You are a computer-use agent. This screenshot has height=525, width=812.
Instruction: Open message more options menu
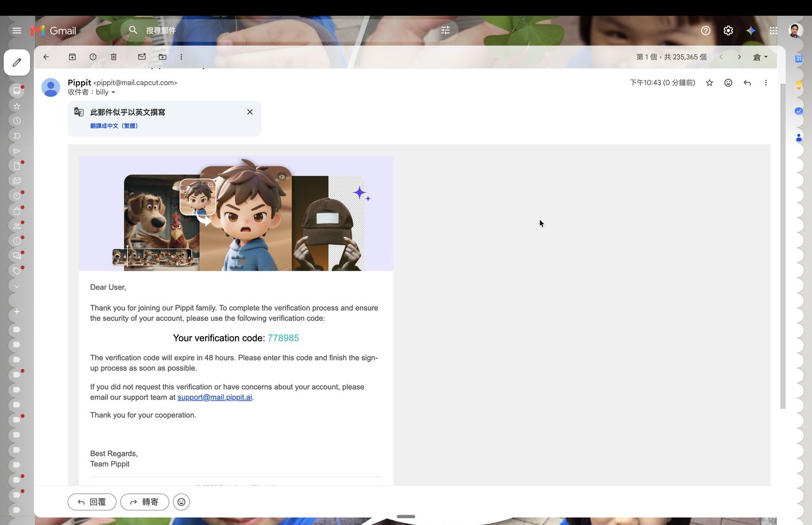pos(765,83)
